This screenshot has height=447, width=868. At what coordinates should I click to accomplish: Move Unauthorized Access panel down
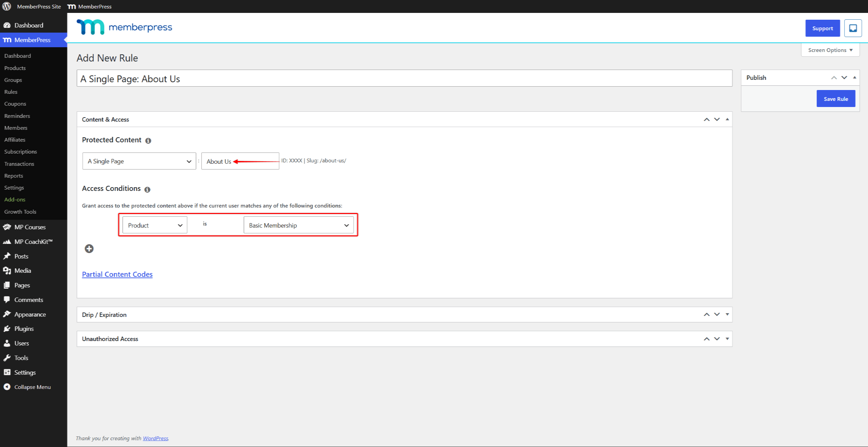(x=717, y=339)
